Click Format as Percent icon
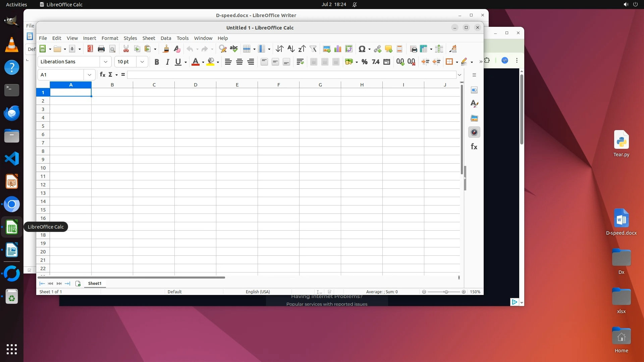 [364, 62]
